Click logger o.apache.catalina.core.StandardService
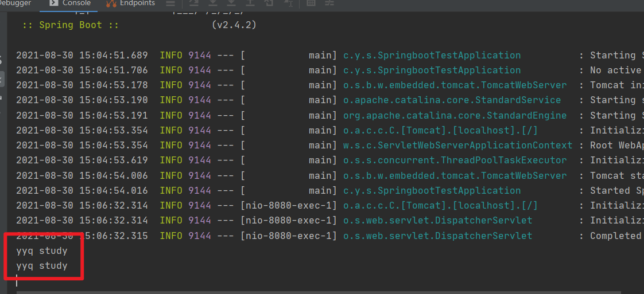Viewport: 644px width, 294px height. 452,100
